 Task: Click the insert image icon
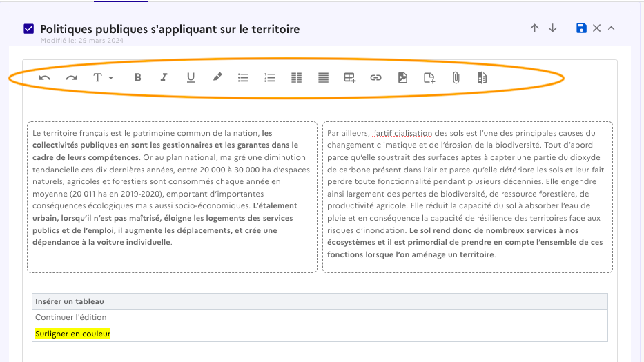402,78
